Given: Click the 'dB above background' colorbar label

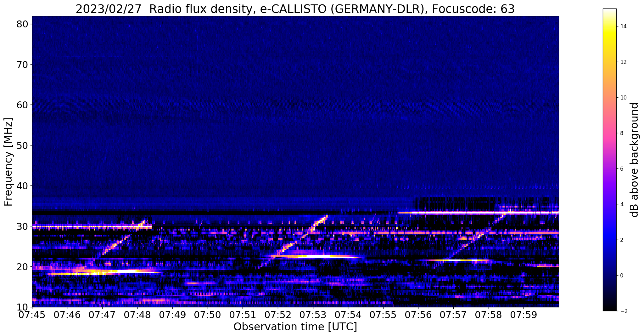Looking at the screenshot, I should click(635, 160).
